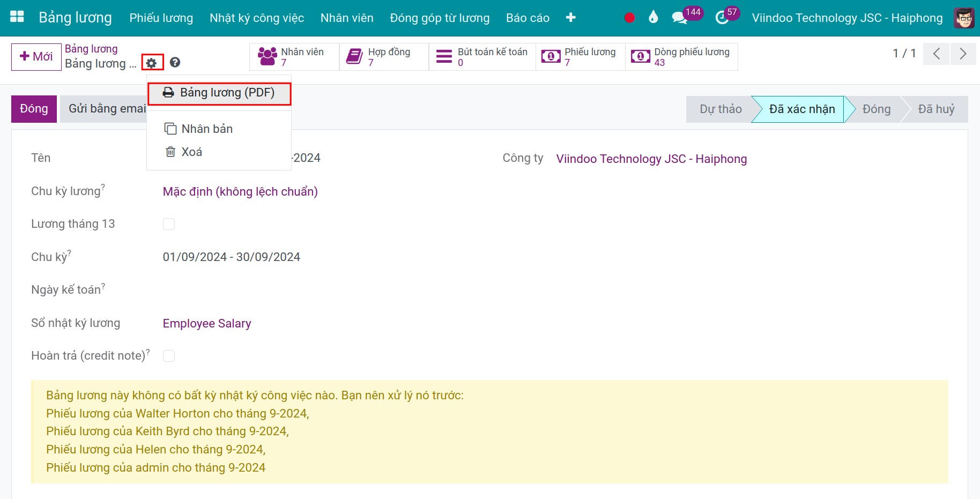Go to next record arrow
Screen dimensions: 980x499
click(963, 54)
